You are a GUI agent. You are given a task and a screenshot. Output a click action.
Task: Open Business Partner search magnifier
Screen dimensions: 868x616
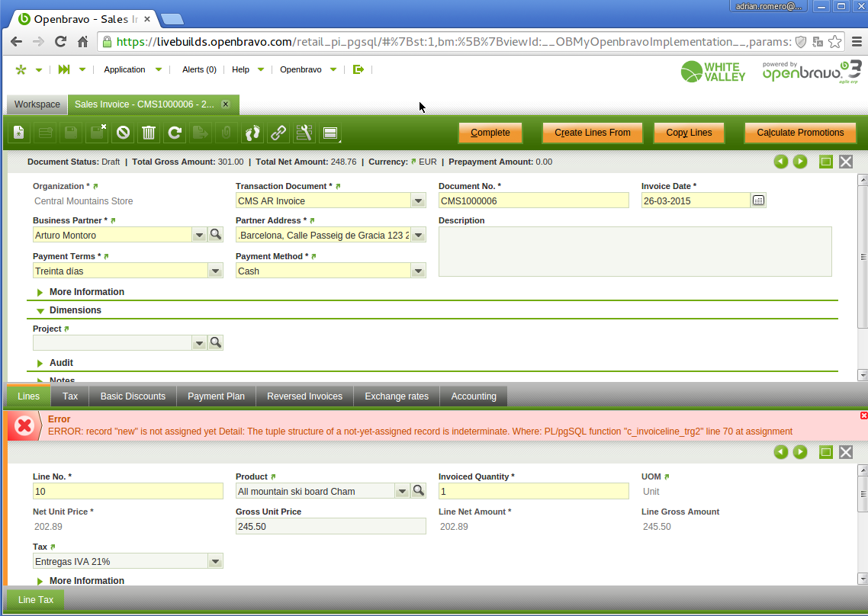[216, 235]
